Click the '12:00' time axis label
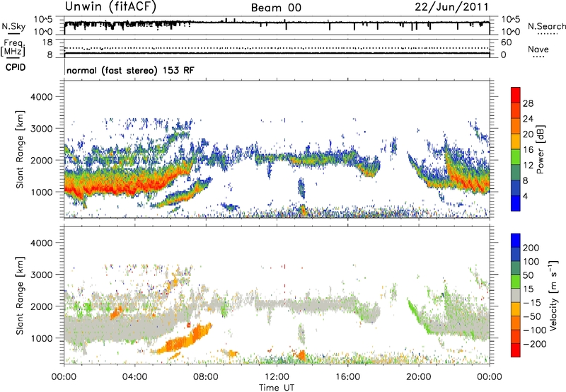 277,377
